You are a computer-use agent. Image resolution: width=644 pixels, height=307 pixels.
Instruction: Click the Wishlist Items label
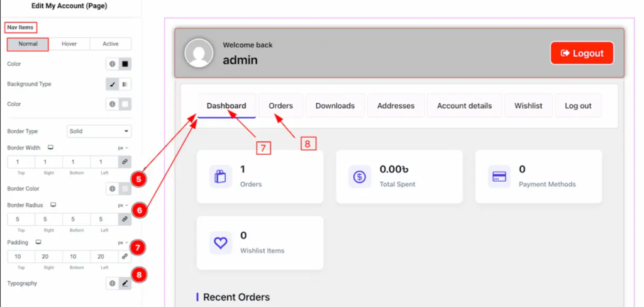[262, 251]
